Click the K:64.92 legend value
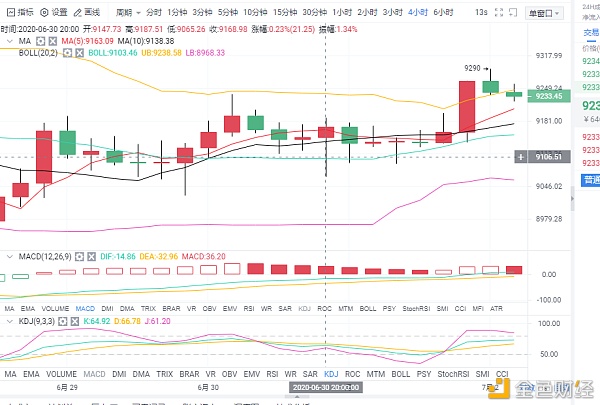Viewport: 600px width, 405px height. (97, 321)
